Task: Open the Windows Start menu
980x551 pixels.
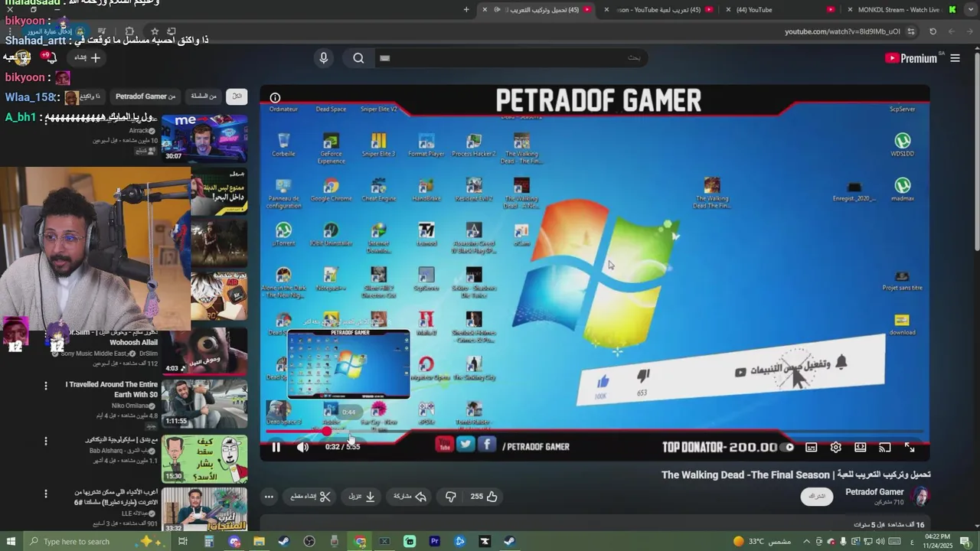Action: pyautogui.click(x=11, y=541)
